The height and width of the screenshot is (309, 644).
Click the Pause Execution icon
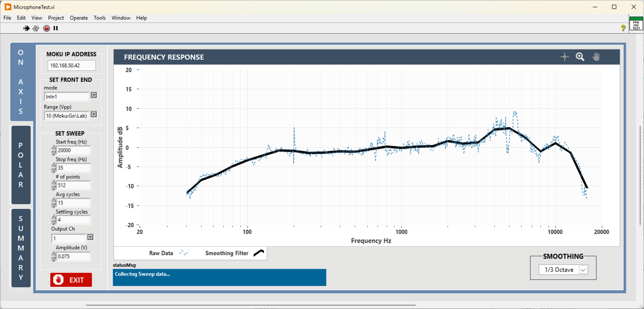click(x=56, y=28)
